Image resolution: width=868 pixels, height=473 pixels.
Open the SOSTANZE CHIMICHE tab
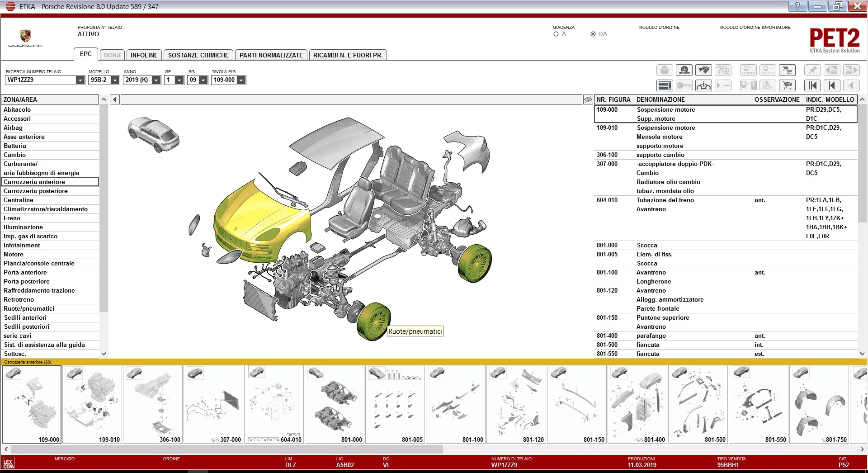[198, 55]
